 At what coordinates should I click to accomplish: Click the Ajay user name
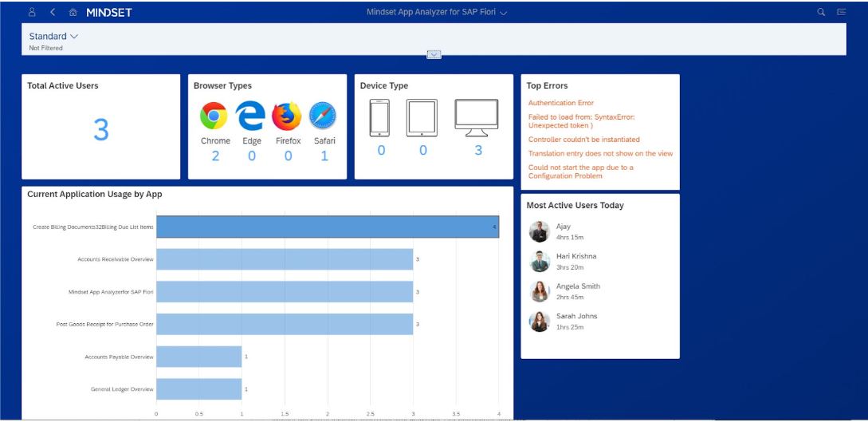[x=563, y=227]
